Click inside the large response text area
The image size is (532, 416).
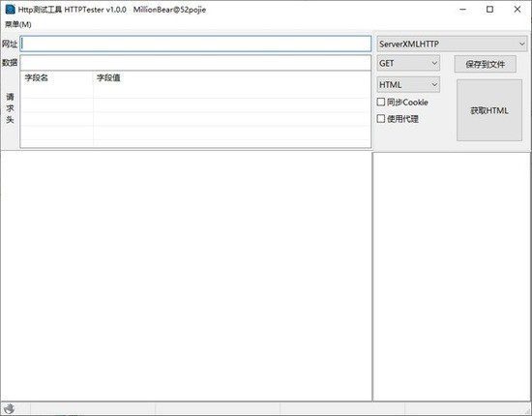click(x=186, y=276)
